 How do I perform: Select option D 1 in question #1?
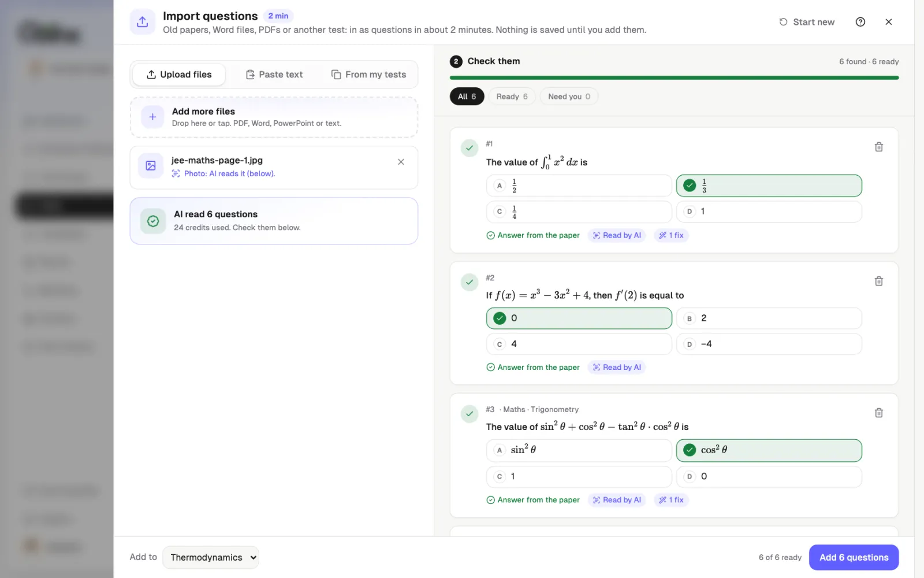(769, 212)
